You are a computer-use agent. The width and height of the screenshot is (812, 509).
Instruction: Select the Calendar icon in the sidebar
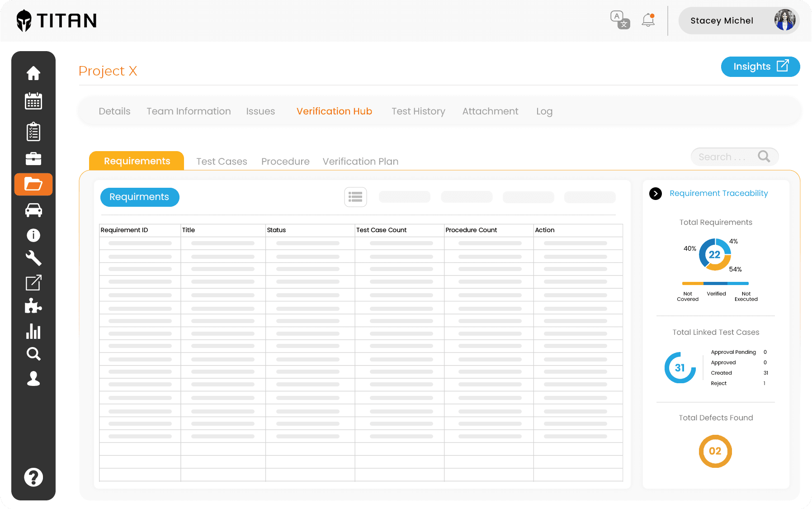[x=33, y=101]
